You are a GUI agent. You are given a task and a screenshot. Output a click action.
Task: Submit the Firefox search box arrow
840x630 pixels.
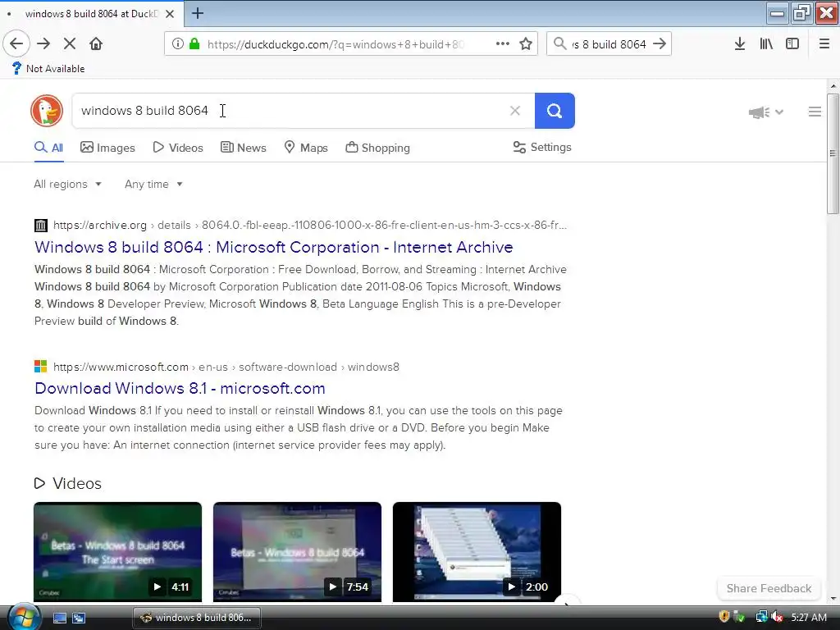click(660, 44)
